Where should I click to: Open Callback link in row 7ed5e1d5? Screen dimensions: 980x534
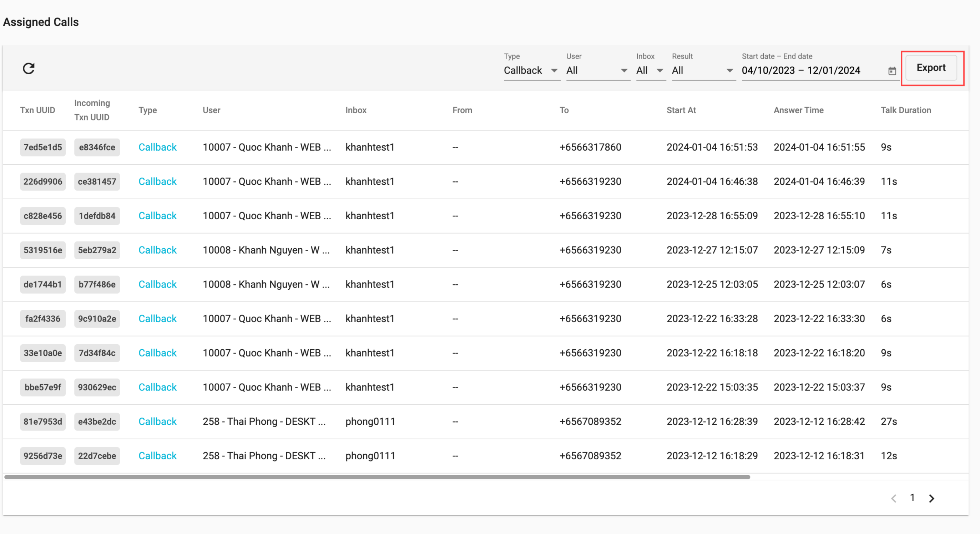(x=157, y=148)
